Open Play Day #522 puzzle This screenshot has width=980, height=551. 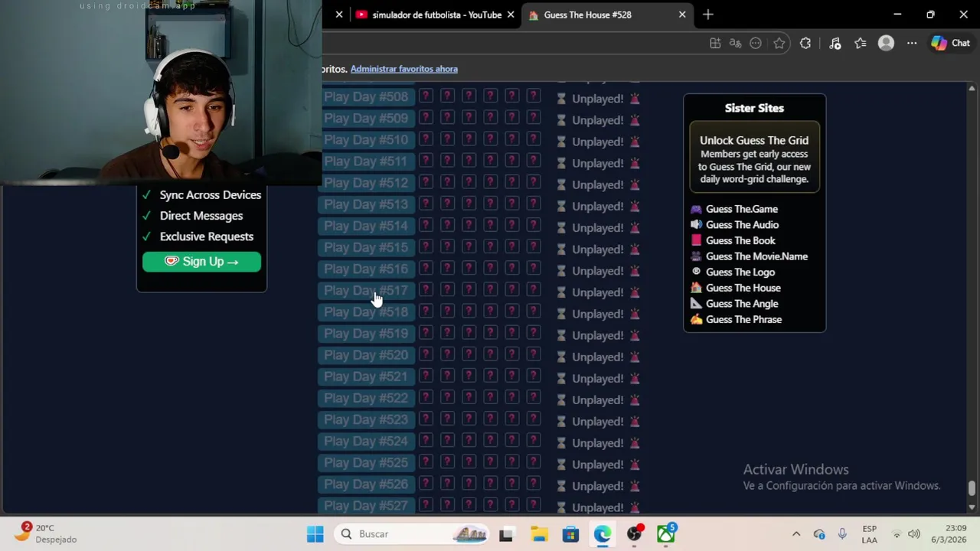click(x=367, y=397)
